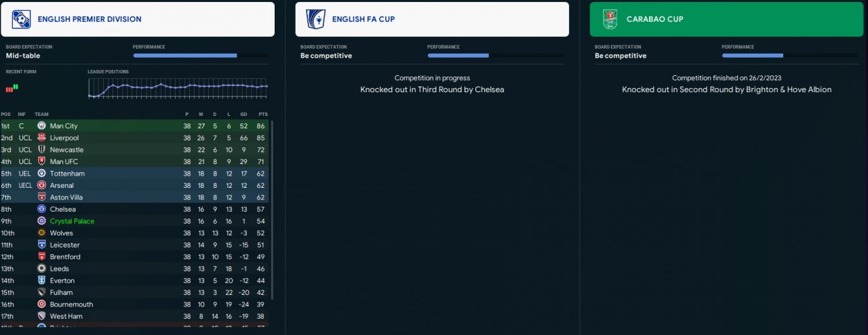This screenshot has width=868, height=335.
Task: Click the FA Cup 'Be competitive' expectation
Action: [326, 56]
